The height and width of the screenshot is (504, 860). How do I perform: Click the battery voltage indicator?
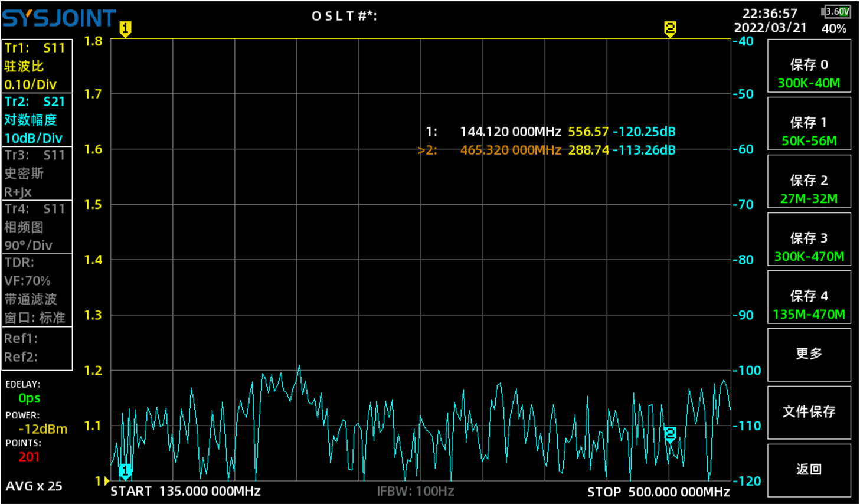tap(836, 12)
